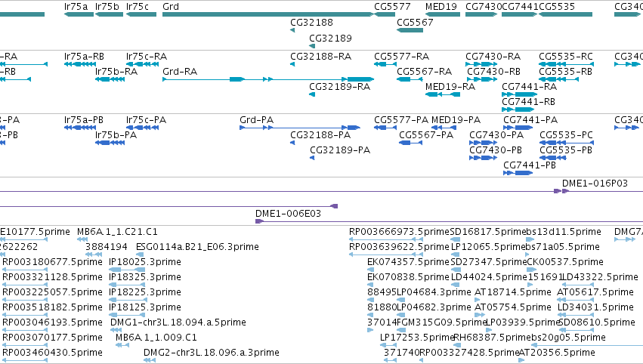
Task: Select the DMG1-chr3L.18.094.a.5prime label
Action: pos(178,322)
